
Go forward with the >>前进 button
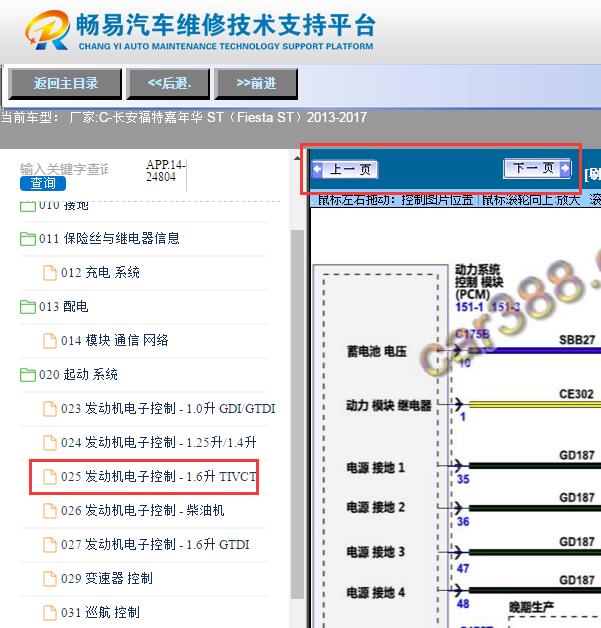pos(256,83)
